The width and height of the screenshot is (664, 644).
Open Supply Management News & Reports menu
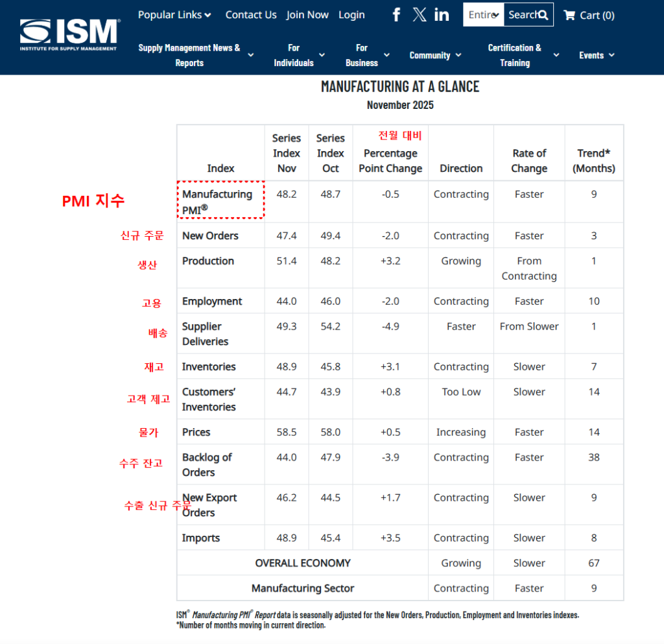(195, 55)
